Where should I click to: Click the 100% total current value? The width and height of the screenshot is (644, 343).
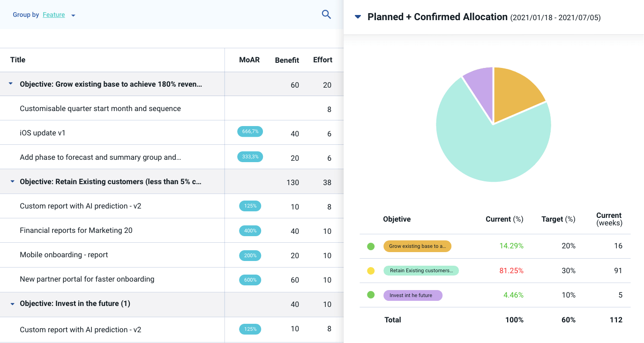514,320
